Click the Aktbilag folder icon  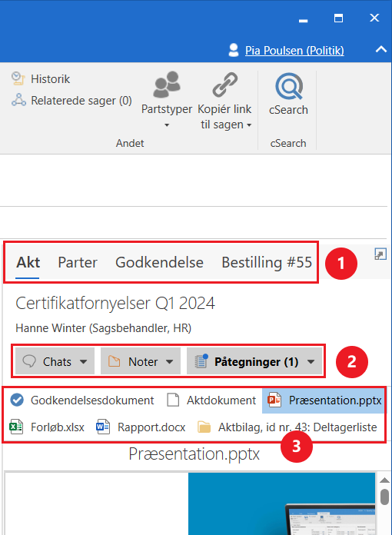[204, 427]
